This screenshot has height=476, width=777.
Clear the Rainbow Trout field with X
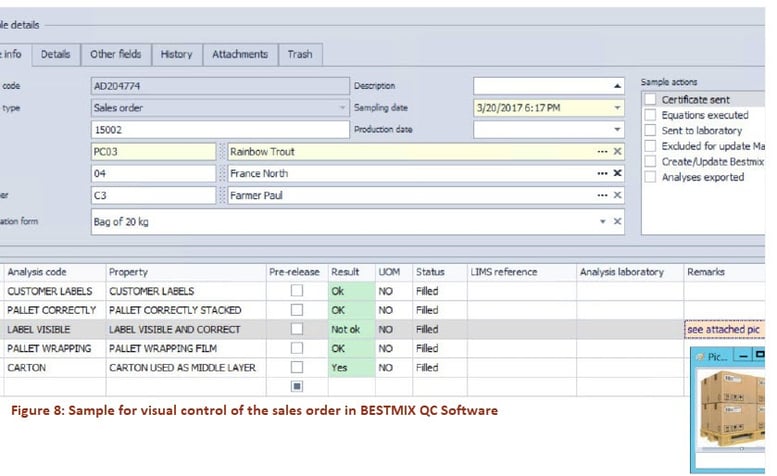pyautogui.click(x=617, y=152)
